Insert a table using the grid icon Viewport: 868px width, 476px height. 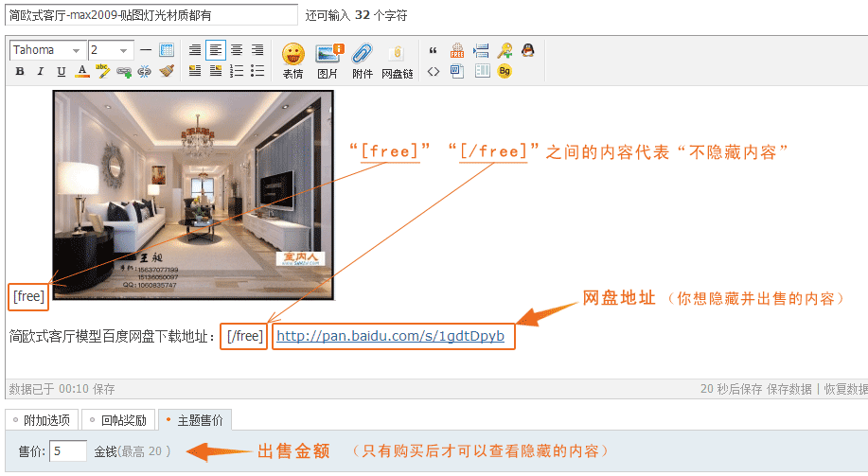(x=167, y=50)
